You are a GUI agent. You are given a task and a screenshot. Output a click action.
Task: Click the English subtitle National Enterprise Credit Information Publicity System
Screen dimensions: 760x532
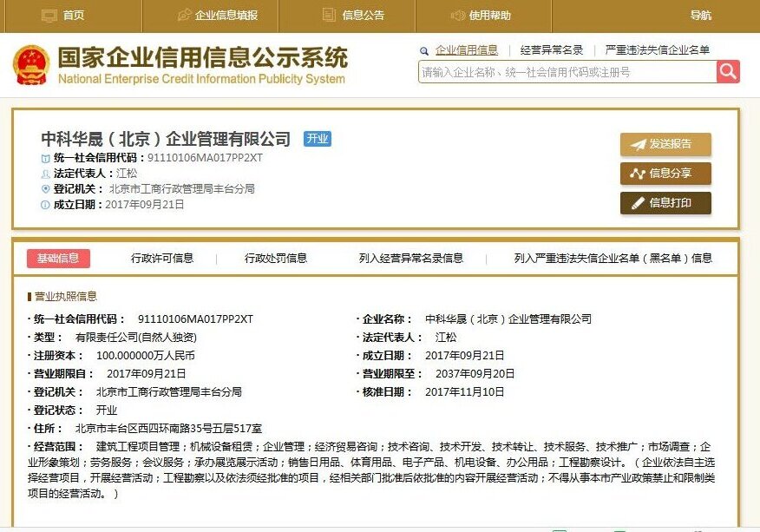pos(201,79)
